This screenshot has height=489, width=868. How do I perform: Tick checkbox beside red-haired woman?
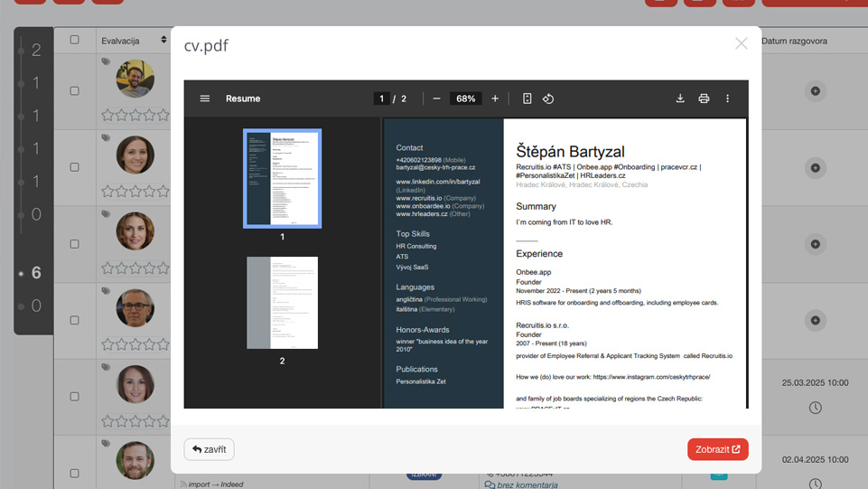tap(74, 244)
